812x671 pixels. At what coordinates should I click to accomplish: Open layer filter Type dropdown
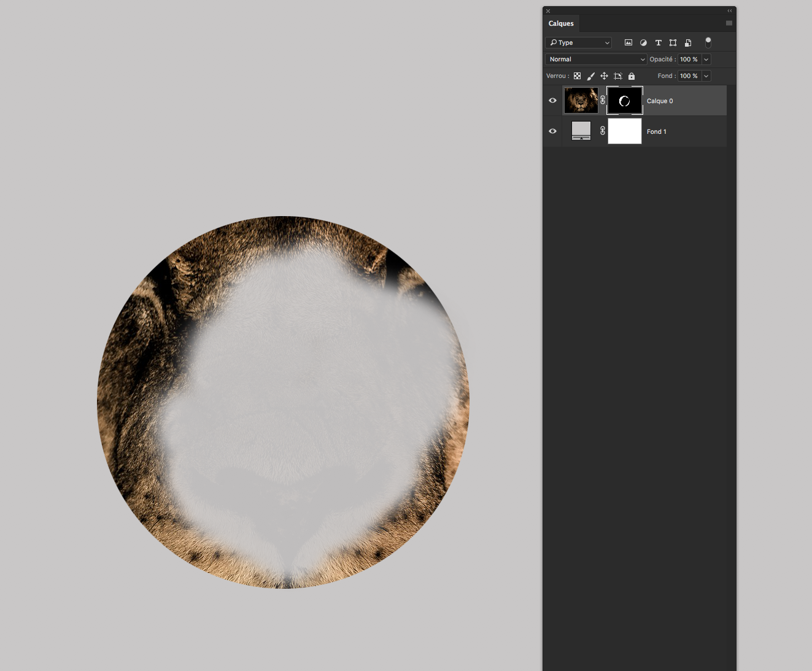578,42
